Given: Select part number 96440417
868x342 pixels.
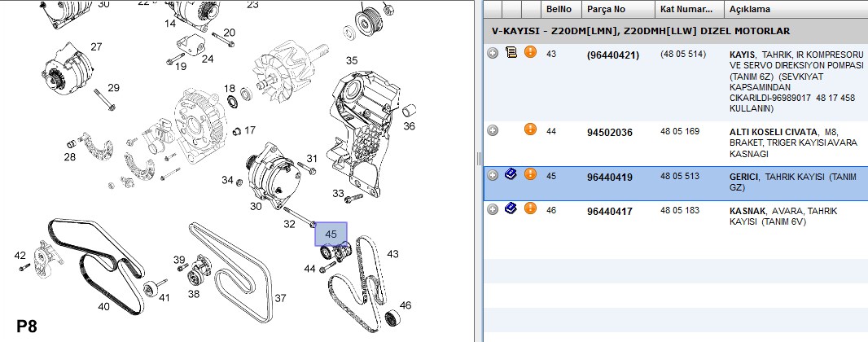Looking at the screenshot, I should coord(610,212).
